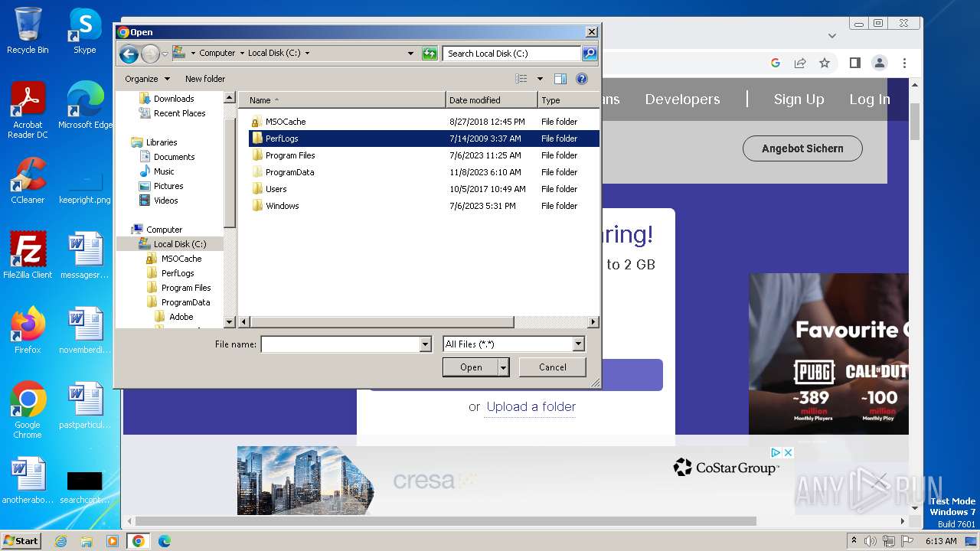Select Local Disk (C:) in navigation tree
980x551 pixels.
(x=180, y=244)
